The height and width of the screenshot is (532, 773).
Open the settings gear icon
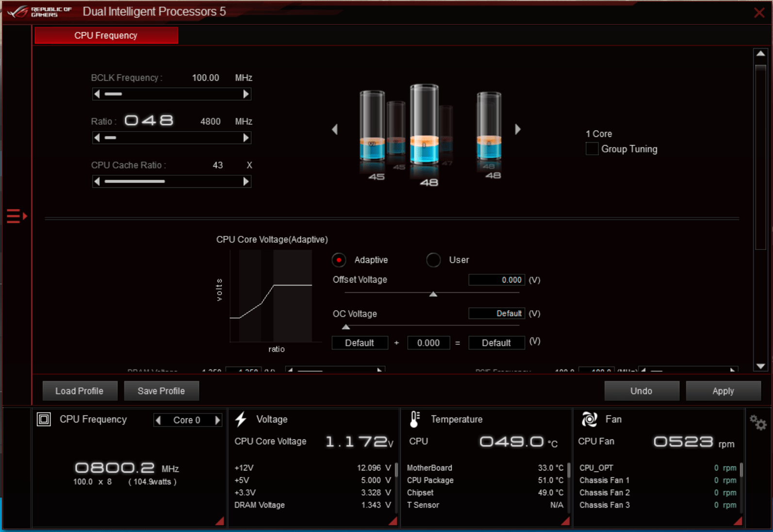tap(757, 422)
